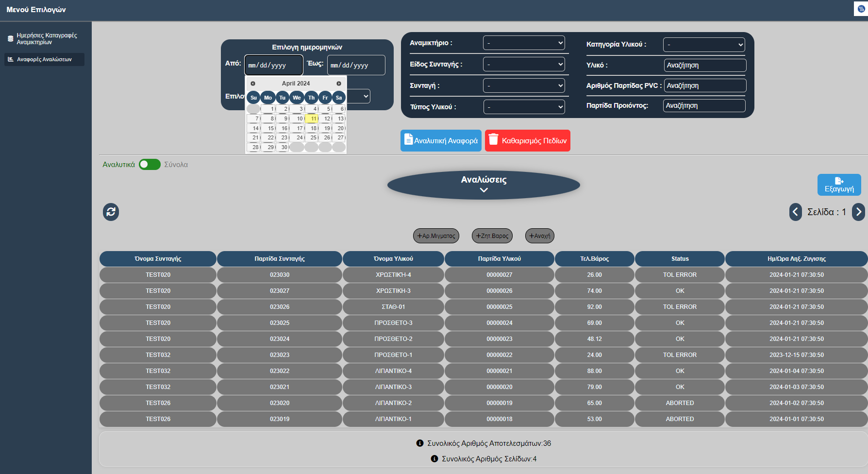The width and height of the screenshot is (868, 474).
Task: Click TEST032 in row 023022
Action: coord(158,371)
